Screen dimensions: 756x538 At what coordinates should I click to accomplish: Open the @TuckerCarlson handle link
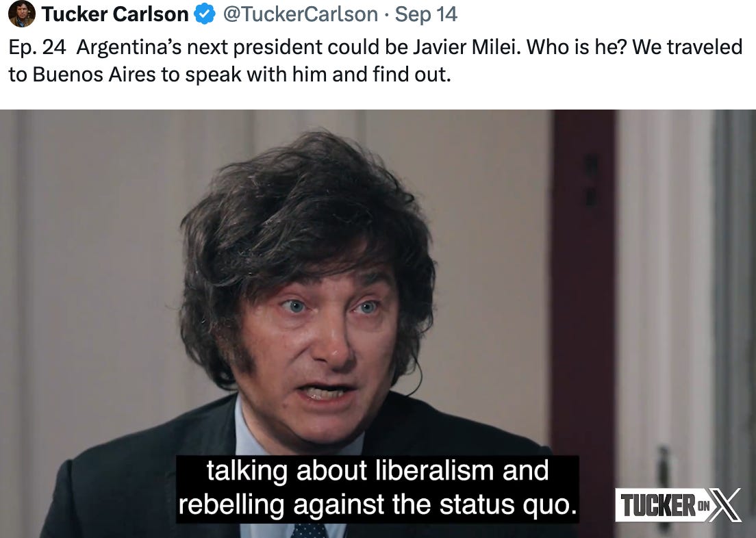pos(300,14)
